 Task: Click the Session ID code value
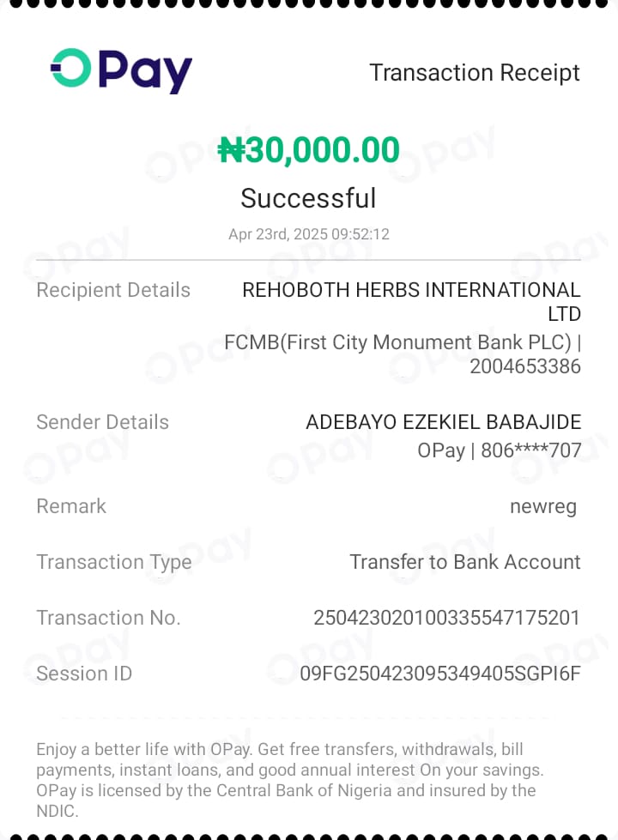pos(440,674)
